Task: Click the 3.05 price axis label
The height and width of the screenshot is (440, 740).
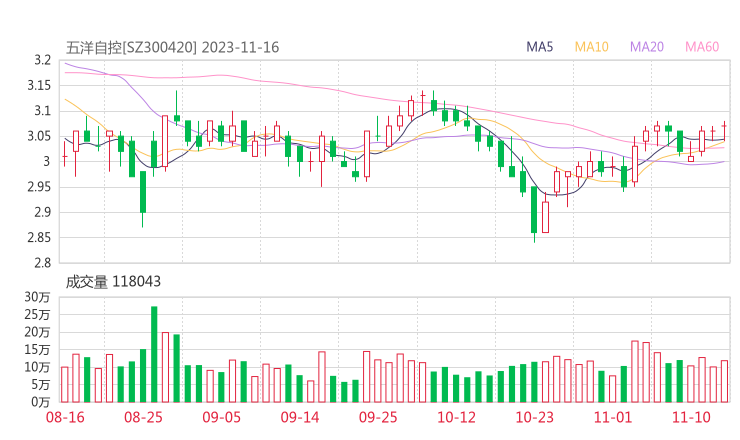Action: tap(39, 136)
